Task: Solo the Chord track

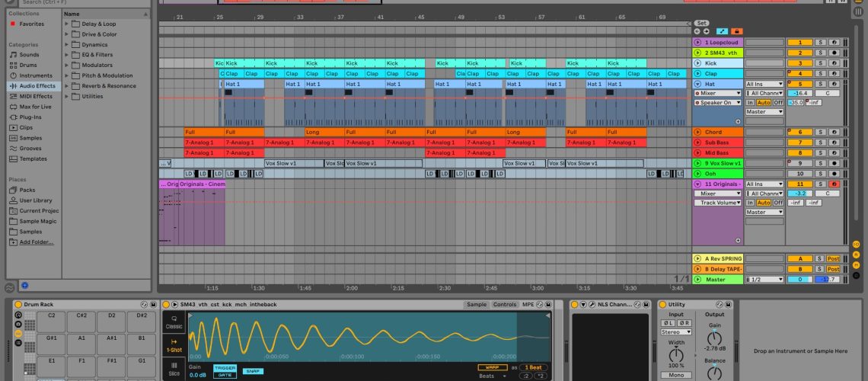Action: [x=820, y=133]
